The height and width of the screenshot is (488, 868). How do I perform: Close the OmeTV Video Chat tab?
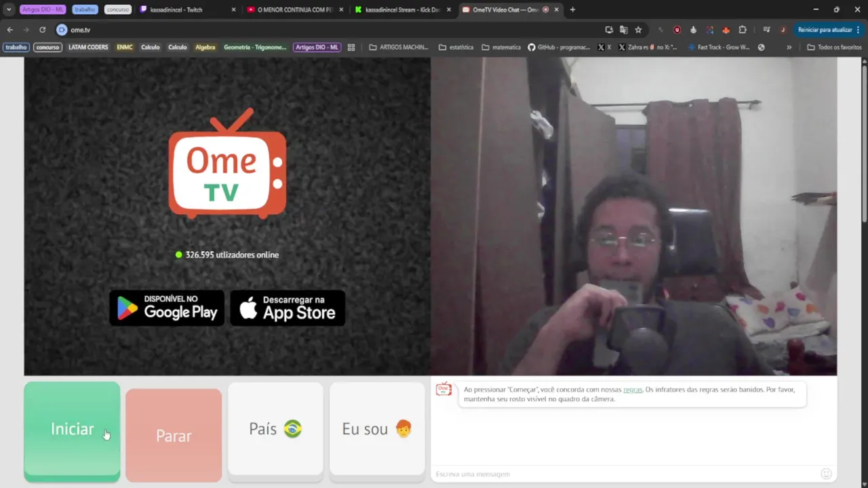pos(557,9)
